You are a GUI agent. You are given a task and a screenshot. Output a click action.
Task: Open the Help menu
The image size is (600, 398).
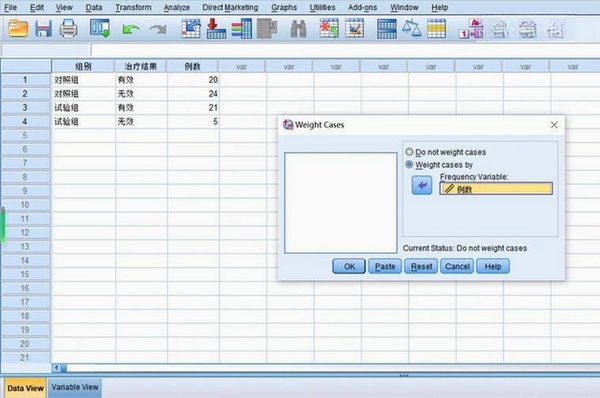(440, 7)
